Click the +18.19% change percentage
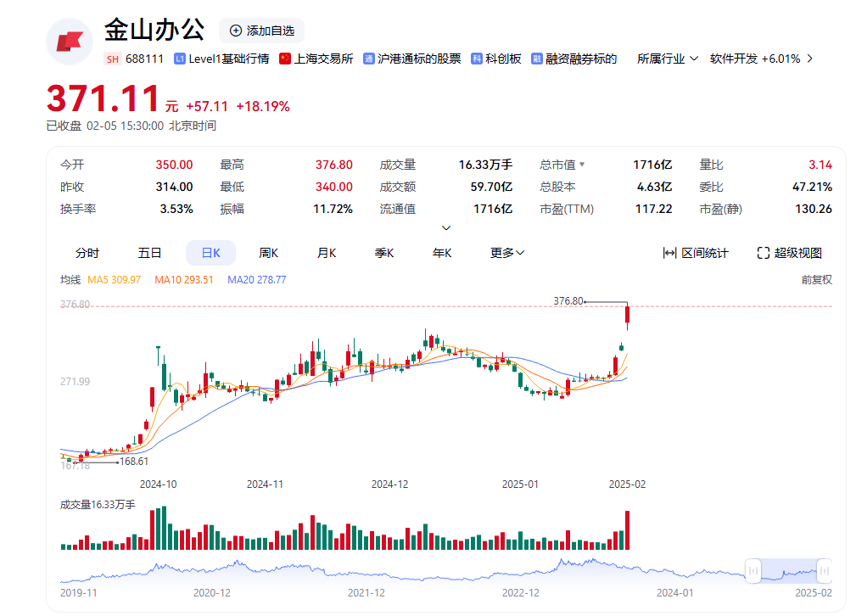The image size is (856, 616). pos(263,107)
